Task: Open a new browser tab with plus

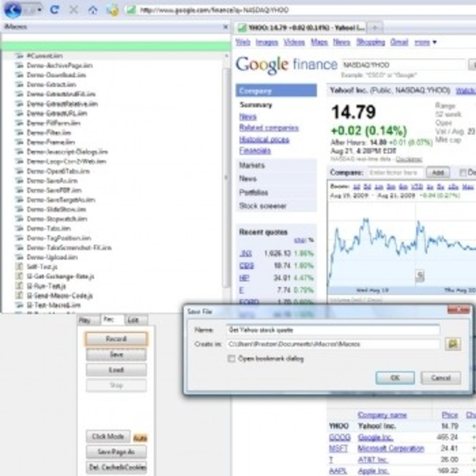Action: (375, 28)
